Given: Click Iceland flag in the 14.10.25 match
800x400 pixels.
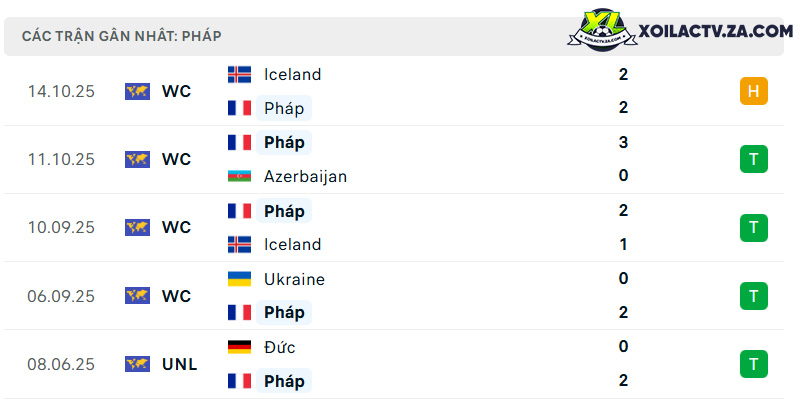Looking at the screenshot, I should pyautogui.click(x=239, y=74).
